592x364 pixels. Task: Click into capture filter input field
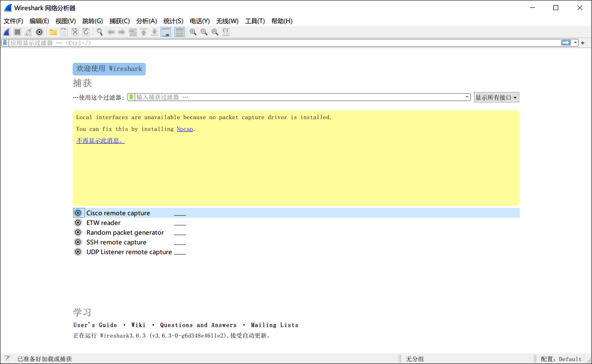click(300, 97)
